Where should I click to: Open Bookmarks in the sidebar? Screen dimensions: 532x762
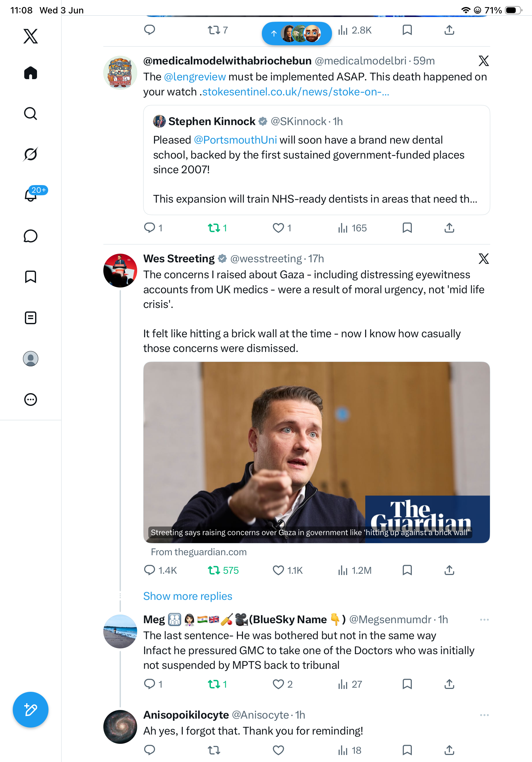click(31, 277)
